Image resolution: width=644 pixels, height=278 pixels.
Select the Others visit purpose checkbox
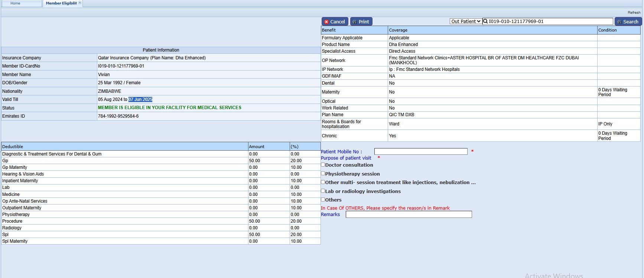(323, 199)
